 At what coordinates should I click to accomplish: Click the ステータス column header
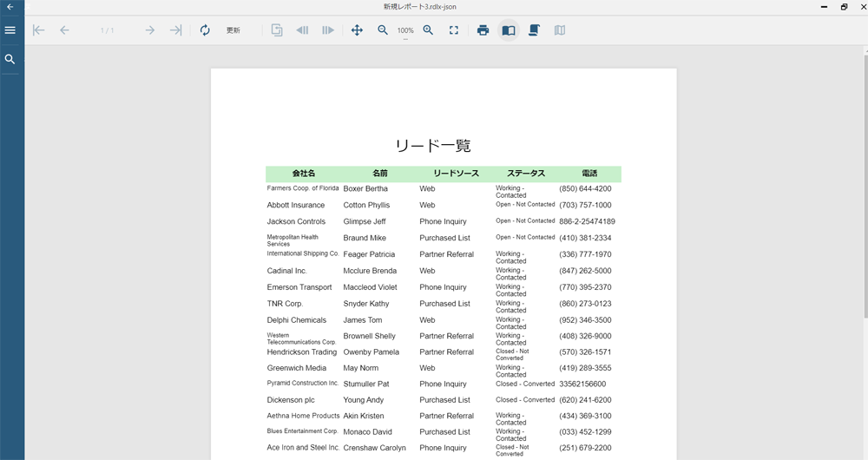coord(526,174)
